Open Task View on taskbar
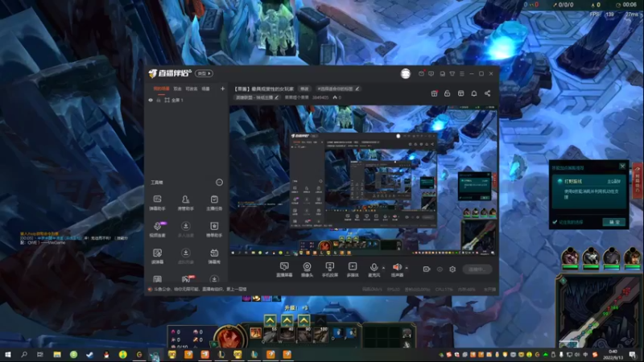644x362 pixels. coord(40,355)
